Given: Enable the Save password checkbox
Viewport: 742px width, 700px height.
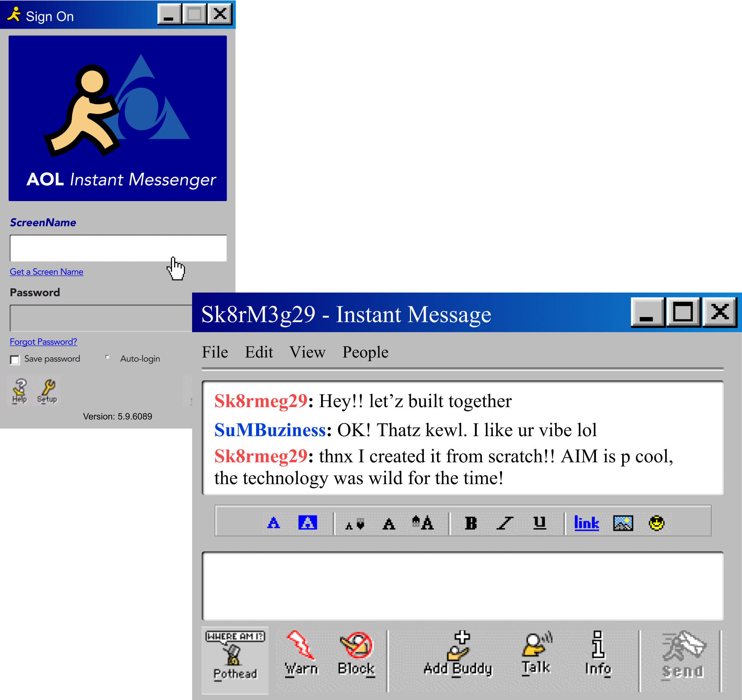Looking at the screenshot, I should tap(15, 360).
